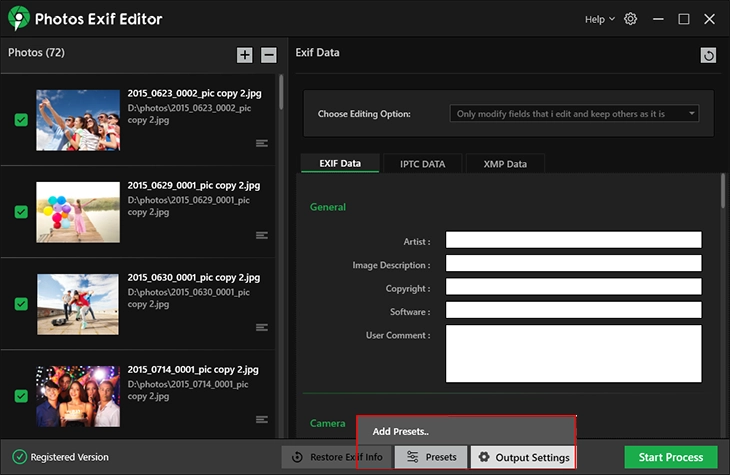Expand the Help menu

click(x=599, y=19)
